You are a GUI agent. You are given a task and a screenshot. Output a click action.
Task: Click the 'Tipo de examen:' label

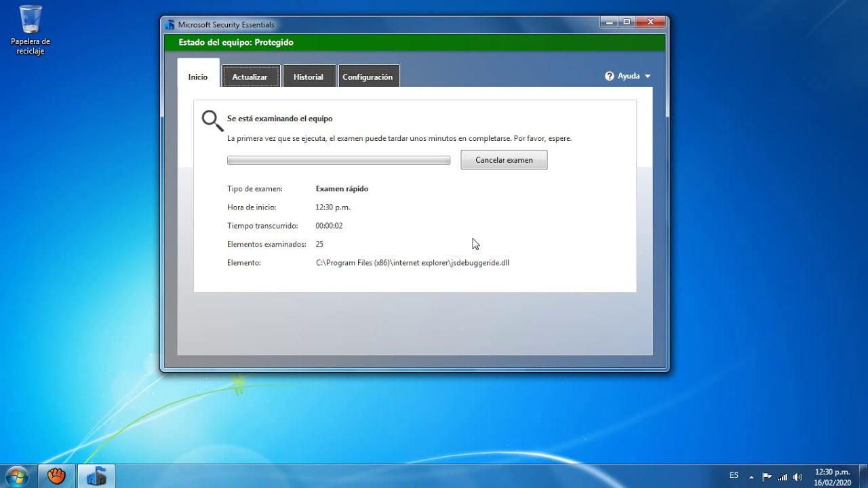pos(255,189)
